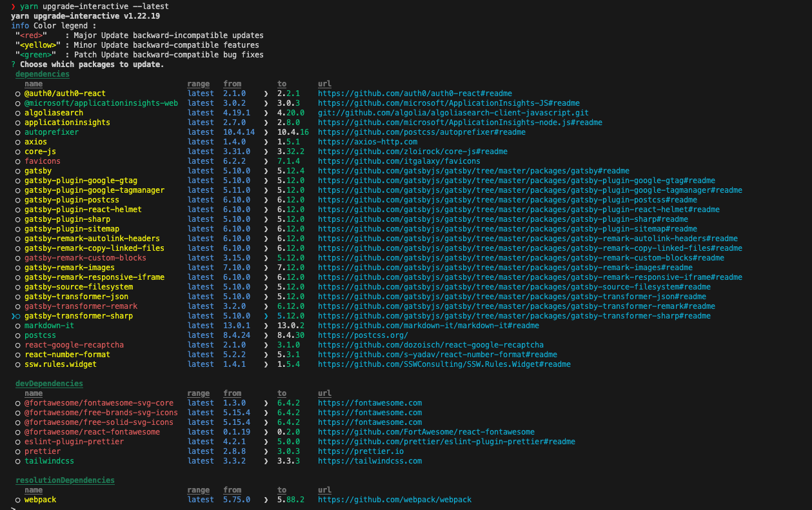This screenshot has height=510, width=812.
Task: Open the SSW.Rules.Widget GitHub readme URL
Action: 444,364
